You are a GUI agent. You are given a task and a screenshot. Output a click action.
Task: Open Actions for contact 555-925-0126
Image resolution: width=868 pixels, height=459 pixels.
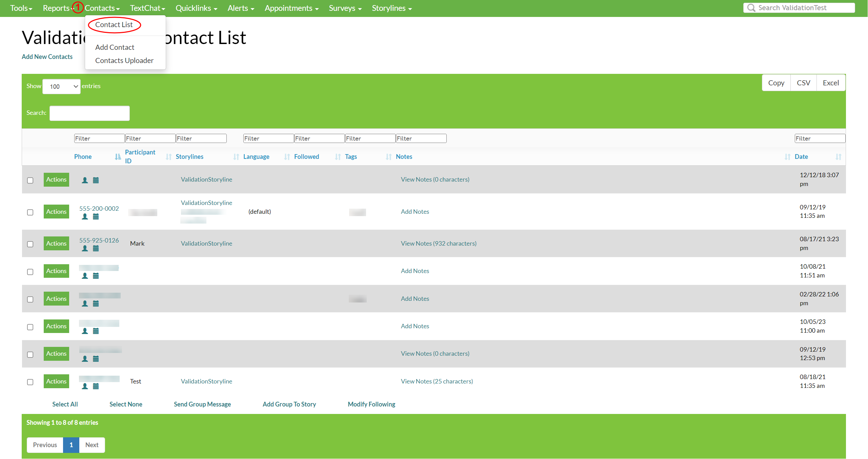click(x=56, y=243)
